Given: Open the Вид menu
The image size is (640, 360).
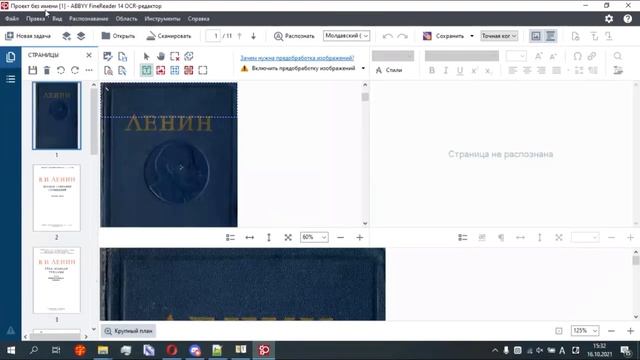Looking at the screenshot, I should pyautogui.click(x=57, y=19).
